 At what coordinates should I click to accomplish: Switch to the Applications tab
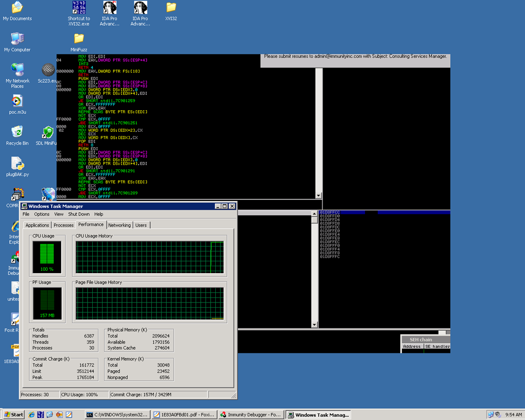point(37,225)
